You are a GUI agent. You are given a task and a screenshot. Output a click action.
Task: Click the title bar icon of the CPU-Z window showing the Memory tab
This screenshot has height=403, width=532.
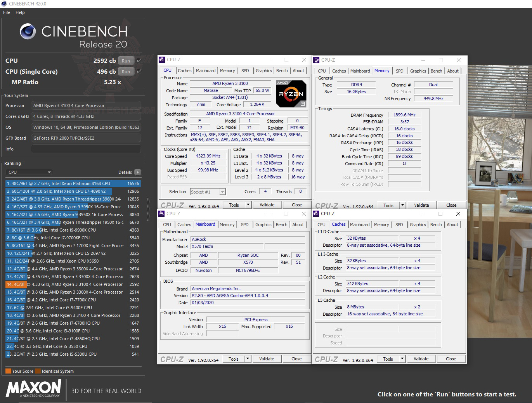coord(317,60)
